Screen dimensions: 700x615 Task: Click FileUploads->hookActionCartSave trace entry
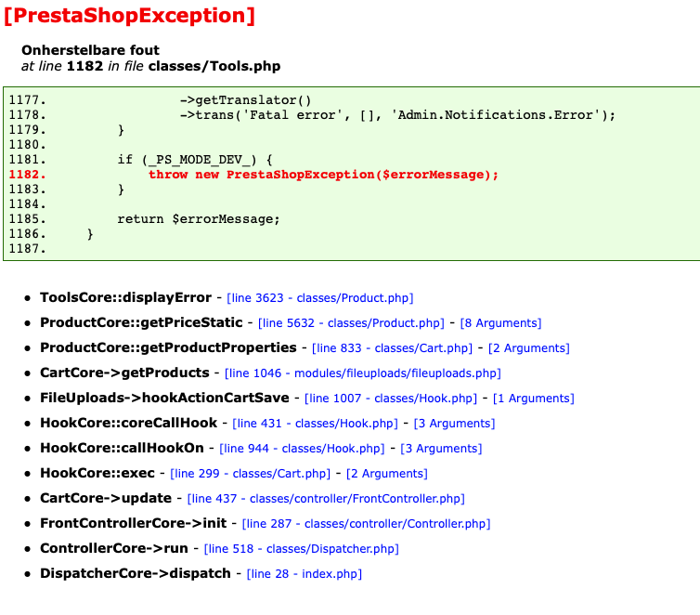pos(164,398)
